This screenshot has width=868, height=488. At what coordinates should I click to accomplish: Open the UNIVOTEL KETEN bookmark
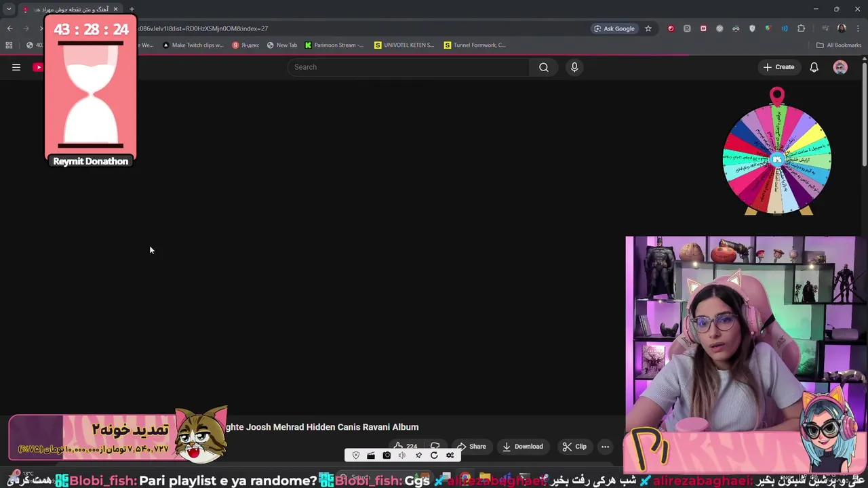click(x=404, y=45)
